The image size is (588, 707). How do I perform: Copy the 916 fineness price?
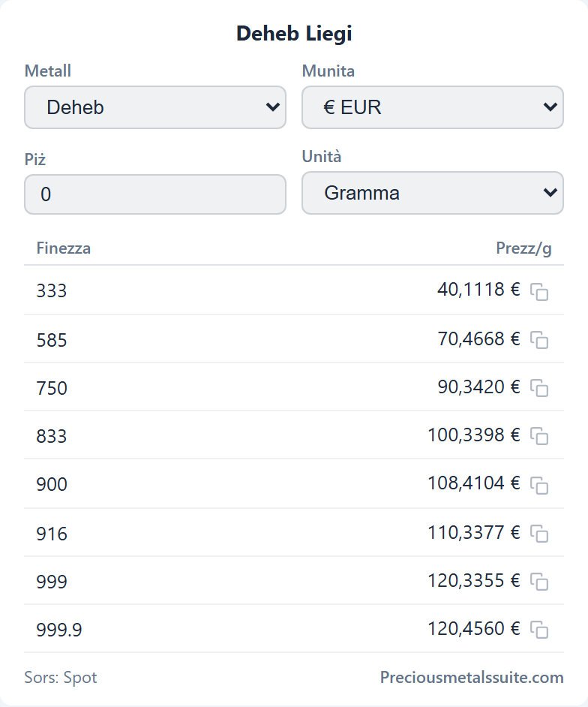(x=539, y=534)
